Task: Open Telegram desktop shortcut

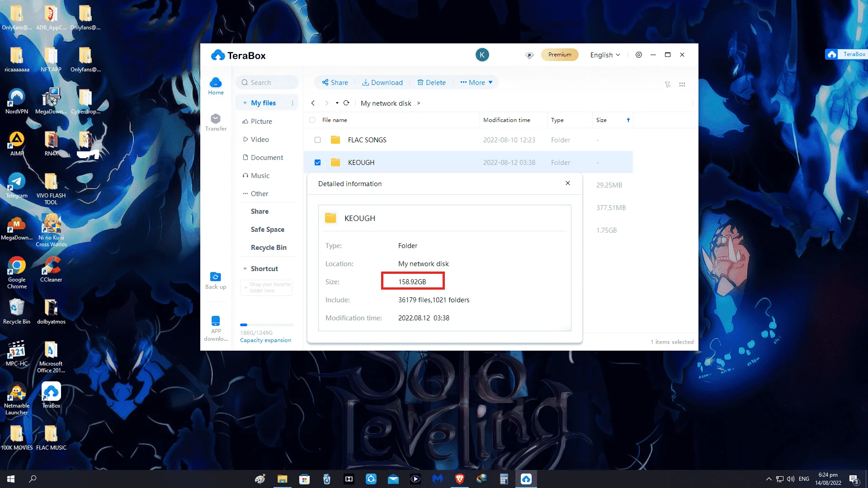Action: tap(17, 185)
